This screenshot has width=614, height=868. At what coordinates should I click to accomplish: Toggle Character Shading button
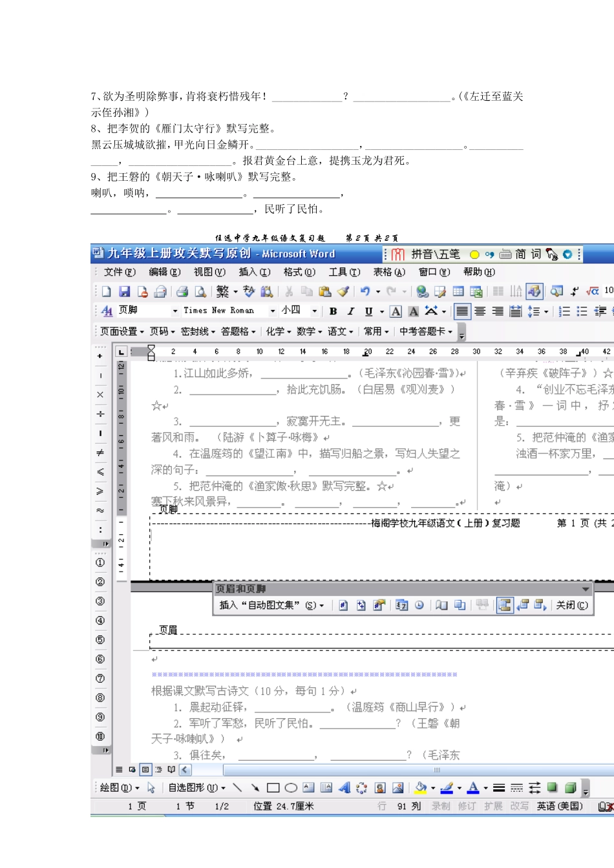click(x=414, y=311)
